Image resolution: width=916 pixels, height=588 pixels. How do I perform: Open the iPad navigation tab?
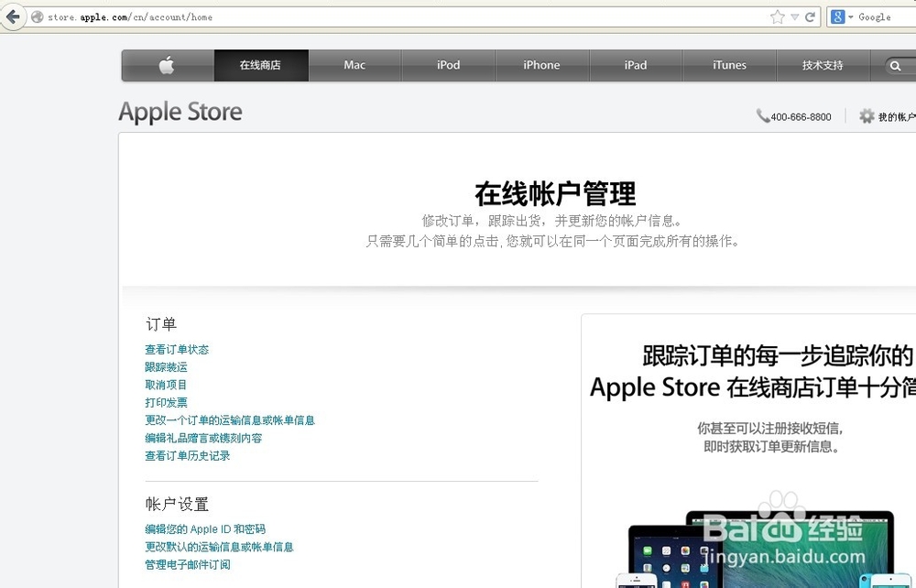click(636, 65)
